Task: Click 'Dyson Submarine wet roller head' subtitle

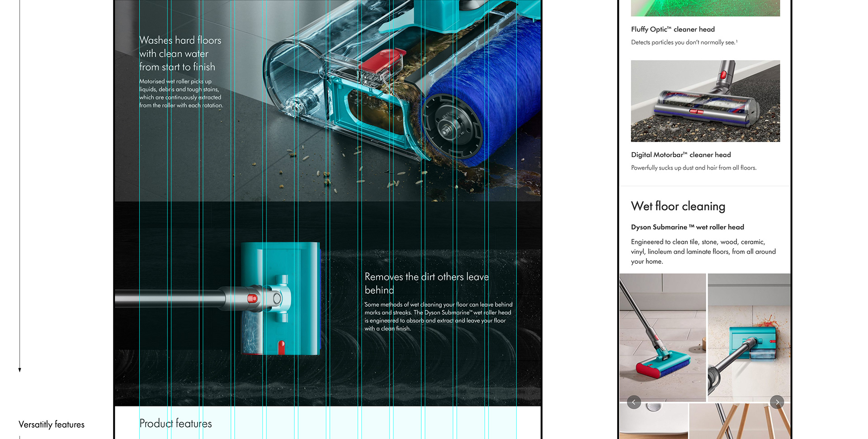Action: pyautogui.click(x=687, y=227)
